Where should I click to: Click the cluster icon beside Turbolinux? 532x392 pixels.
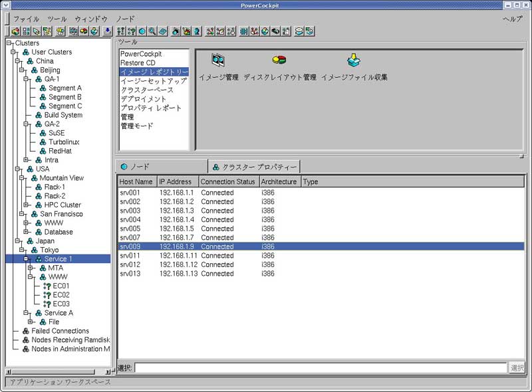43,142
